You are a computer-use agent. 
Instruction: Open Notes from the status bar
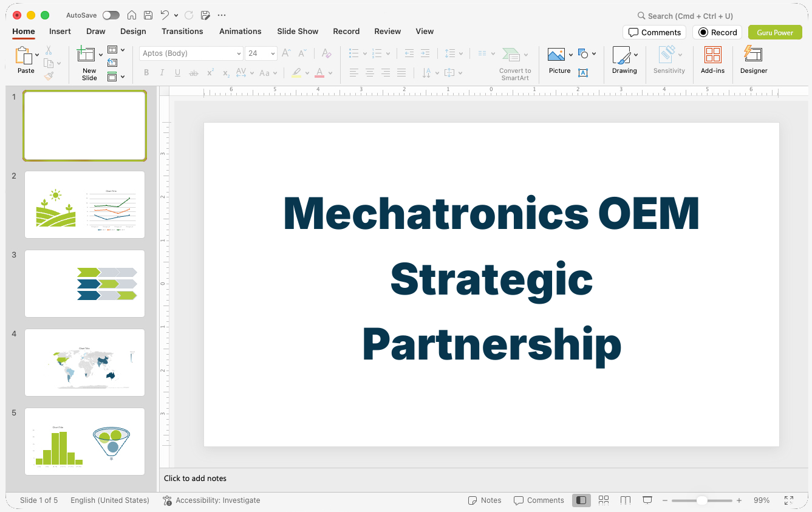[x=485, y=500]
